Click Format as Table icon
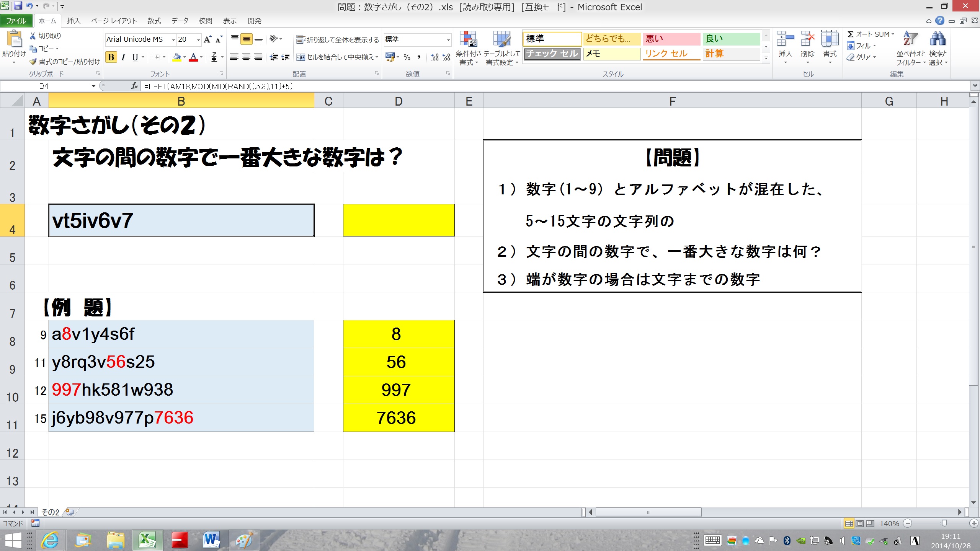This screenshot has height=551, width=980. click(x=502, y=39)
